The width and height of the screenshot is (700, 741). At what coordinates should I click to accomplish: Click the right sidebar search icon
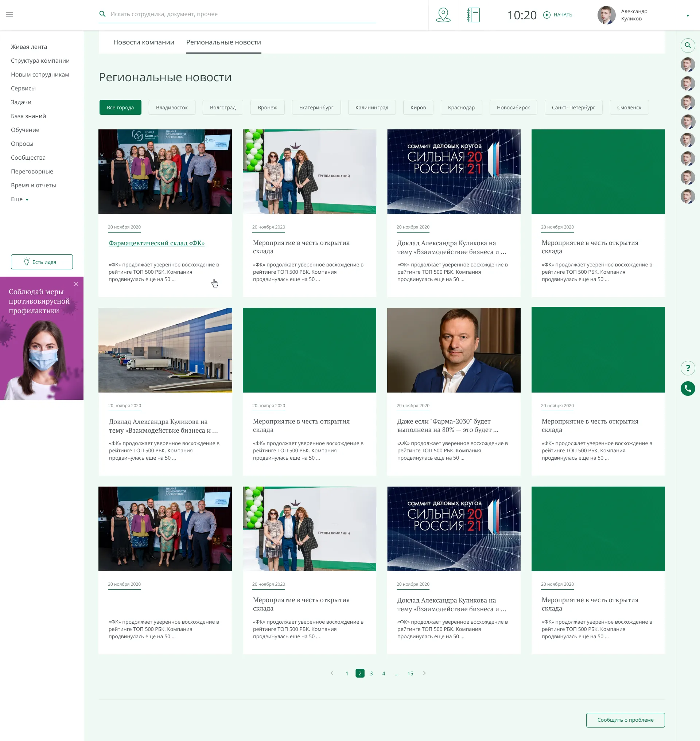687,46
